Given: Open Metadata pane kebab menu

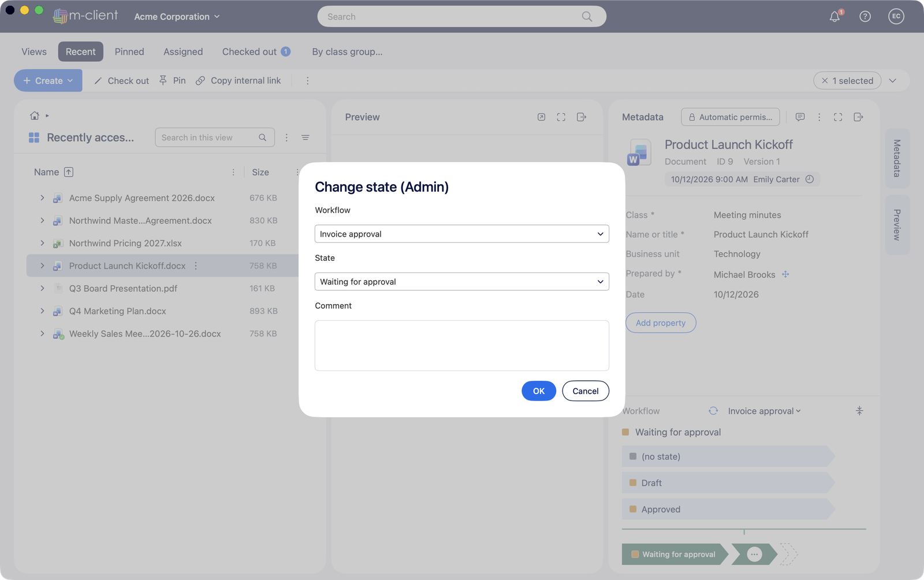Looking at the screenshot, I should coord(819,117).
